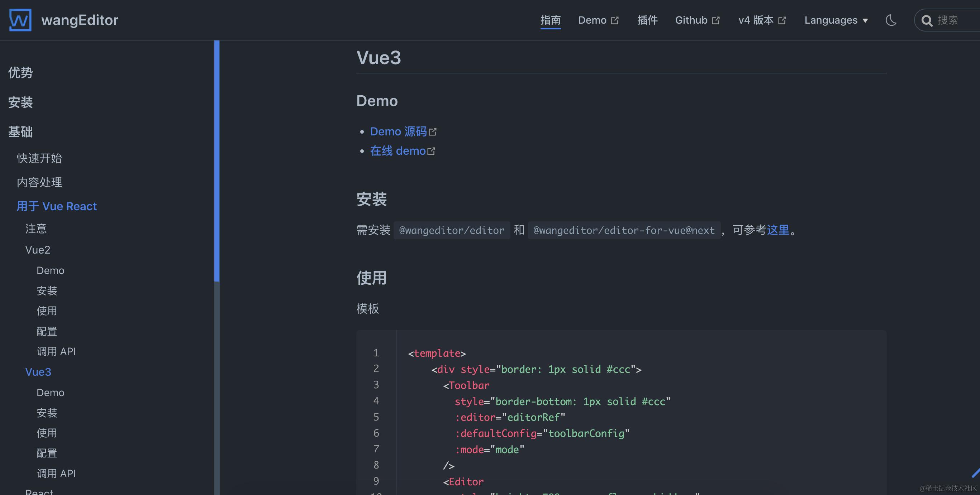Open 配置 under Vue2 in sidebar
The width and height of the screenshot is (980, 495).
(x=47, y=331)
